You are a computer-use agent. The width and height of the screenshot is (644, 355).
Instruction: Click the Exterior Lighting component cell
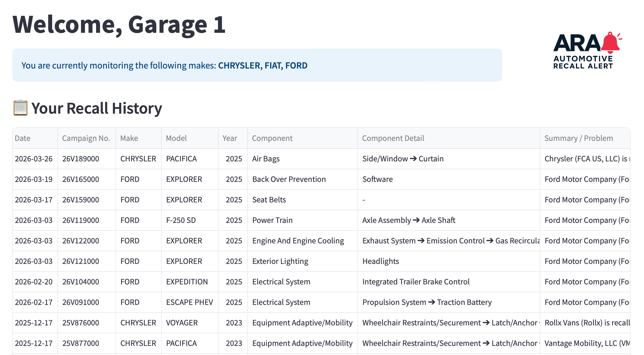pyautogui.click(x=303, y=261)
